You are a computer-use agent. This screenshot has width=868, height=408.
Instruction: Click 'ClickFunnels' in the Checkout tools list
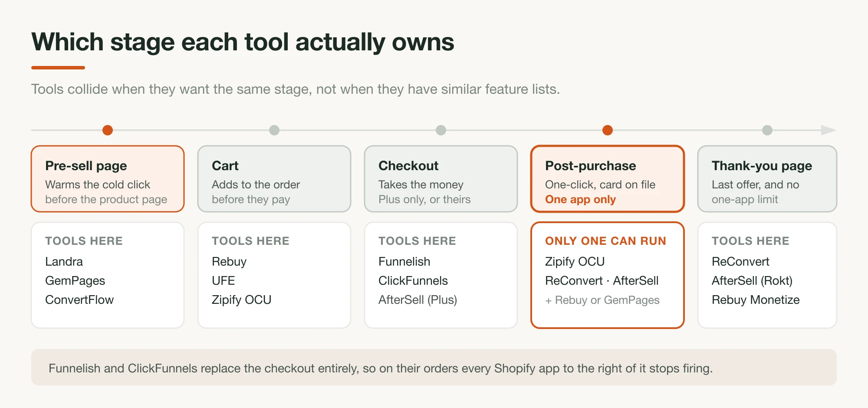pyautogui.click(x=413, y=281)
